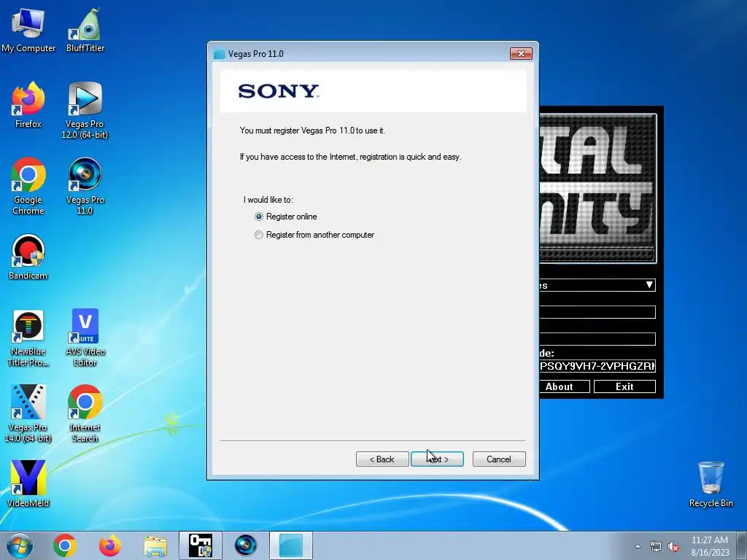Open Google Chrome desktop shortcut

[28, 186]
